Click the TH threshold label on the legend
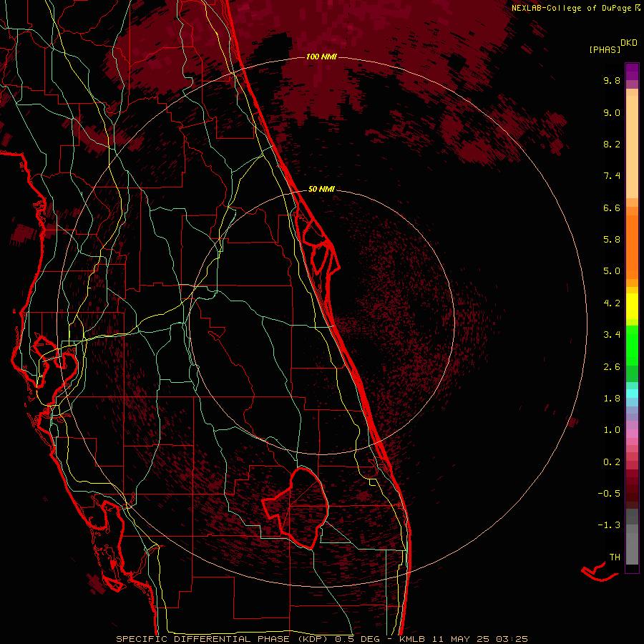The height and width of the screenshot is (644, 644). pos(615,557)
